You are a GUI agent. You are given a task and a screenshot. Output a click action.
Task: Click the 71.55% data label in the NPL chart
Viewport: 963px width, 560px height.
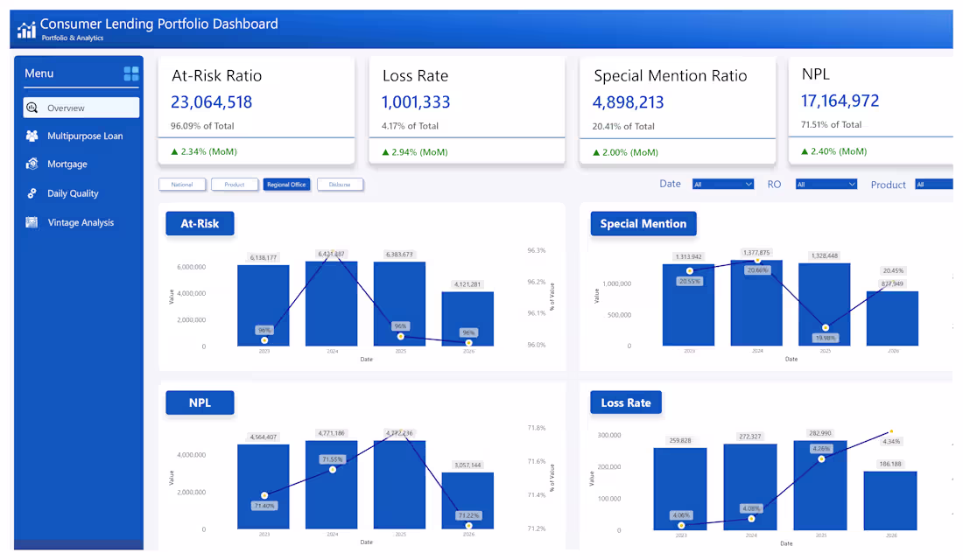[x=333, y=459]
